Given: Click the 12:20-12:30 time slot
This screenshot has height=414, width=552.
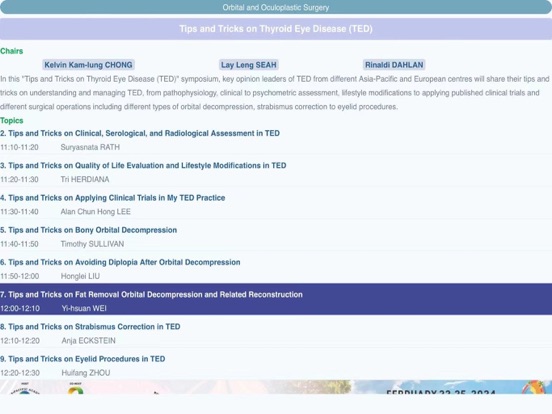Looking at the screenshot, I should pos(20,373).
